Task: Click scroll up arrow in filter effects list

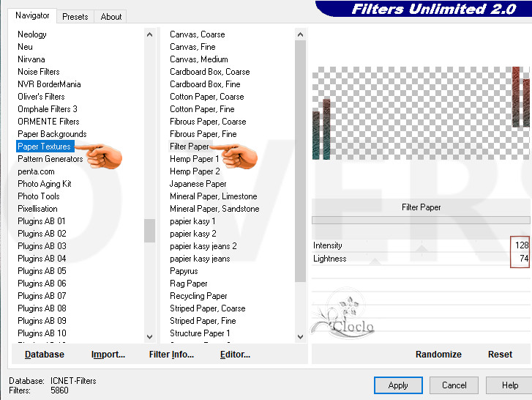Action: coord(300,34)
